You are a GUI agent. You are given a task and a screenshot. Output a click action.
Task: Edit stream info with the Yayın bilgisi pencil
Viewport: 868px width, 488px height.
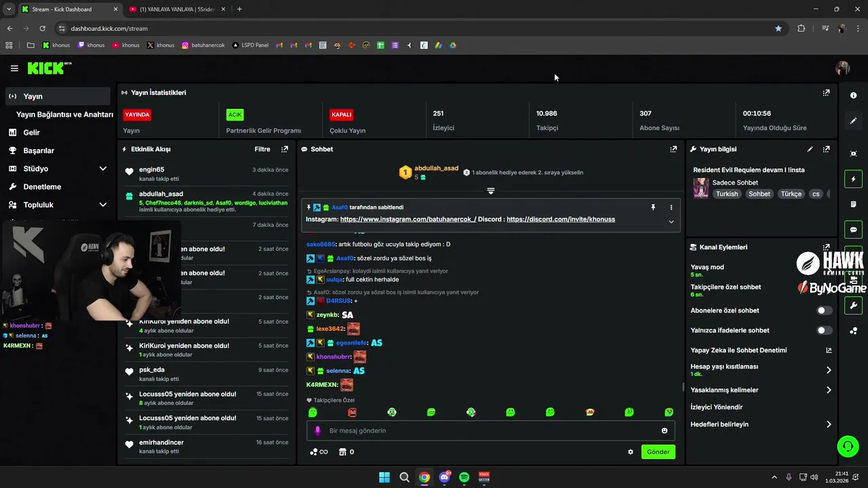click(810, 149)
